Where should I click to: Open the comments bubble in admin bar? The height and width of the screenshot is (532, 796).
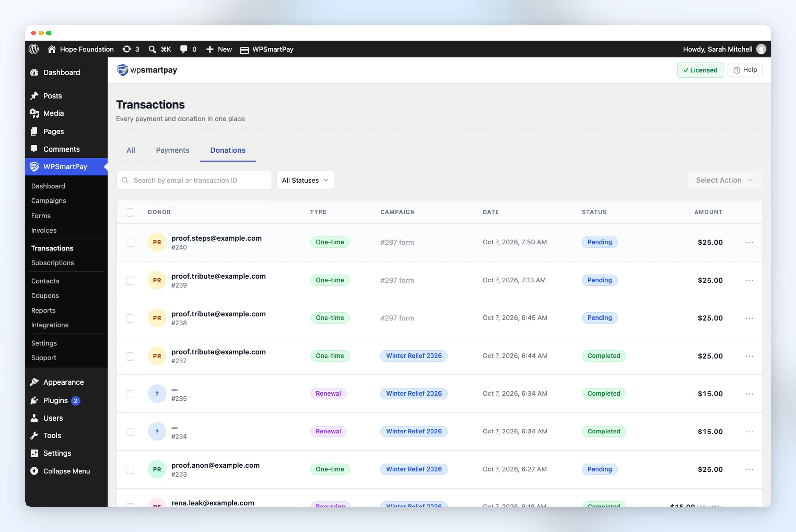[x=183, y=49]
